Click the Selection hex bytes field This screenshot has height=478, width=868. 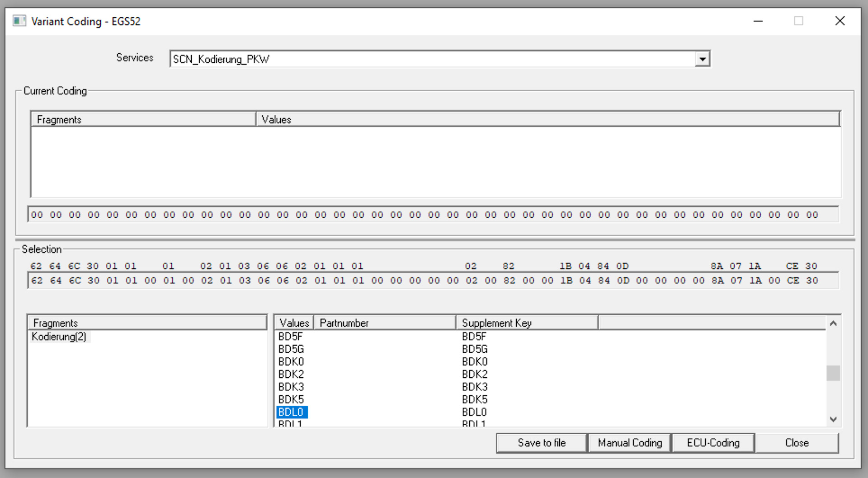(x=433, y=281)
